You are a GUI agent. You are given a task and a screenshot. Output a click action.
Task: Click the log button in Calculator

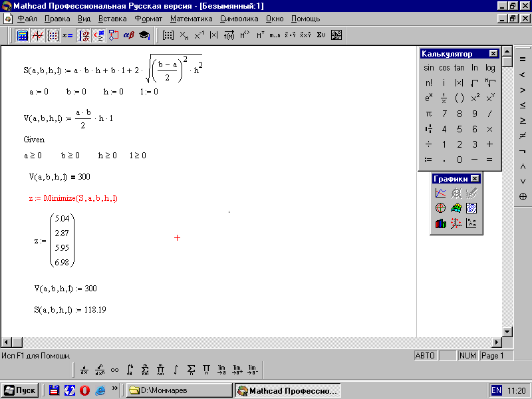490,68
